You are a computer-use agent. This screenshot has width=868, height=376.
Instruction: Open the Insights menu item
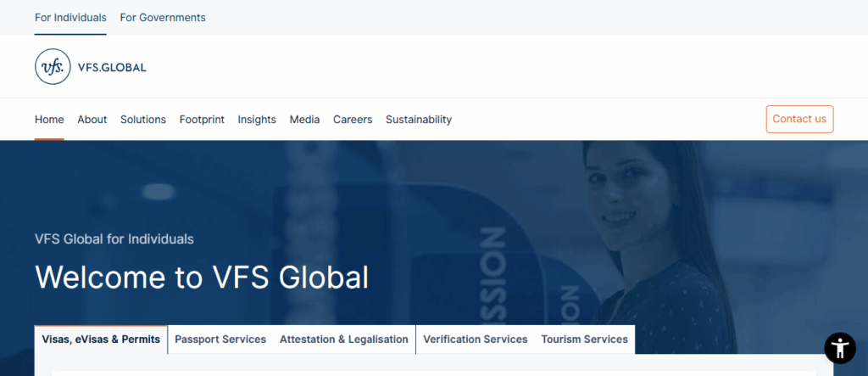[257, 120]
